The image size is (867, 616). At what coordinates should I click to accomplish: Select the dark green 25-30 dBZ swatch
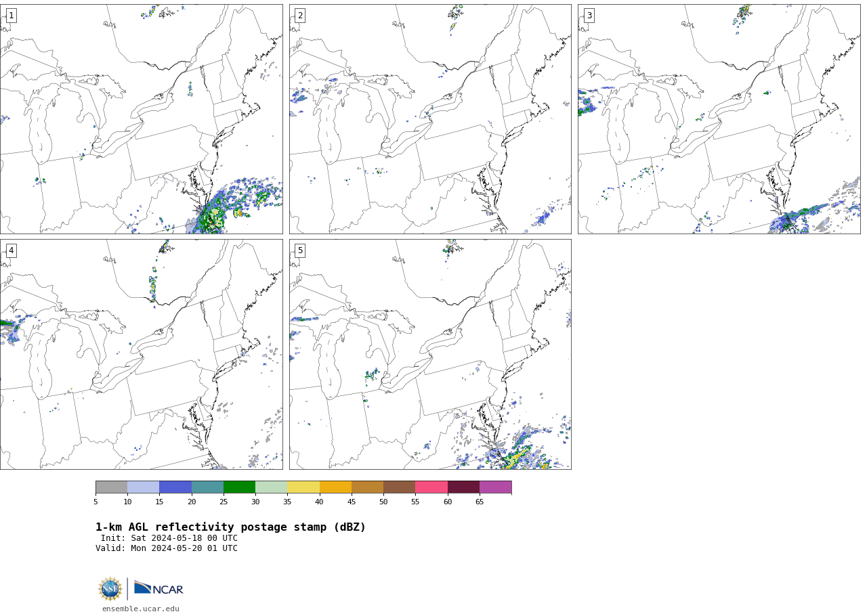pos(240,487)
